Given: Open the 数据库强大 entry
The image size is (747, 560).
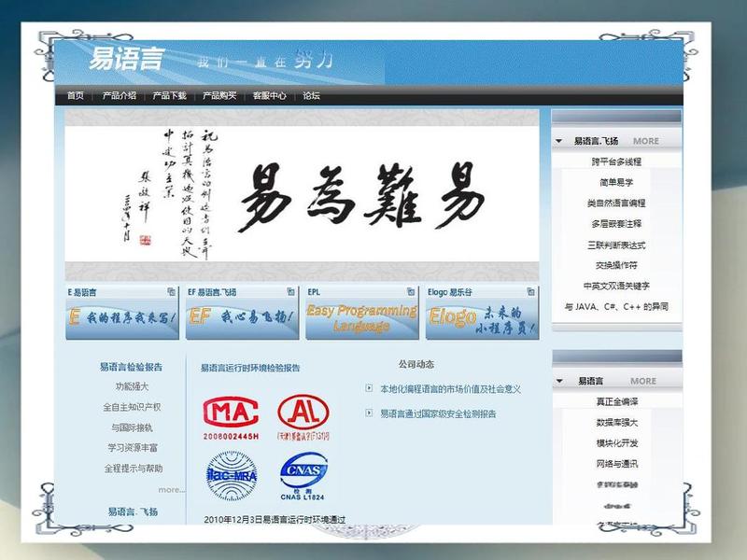Looking at the screenshot, I should (x=617, y=423).
